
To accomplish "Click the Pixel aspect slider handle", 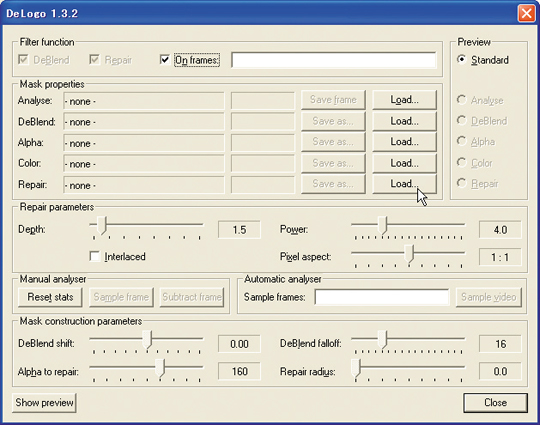I will (x=409, y=254).
